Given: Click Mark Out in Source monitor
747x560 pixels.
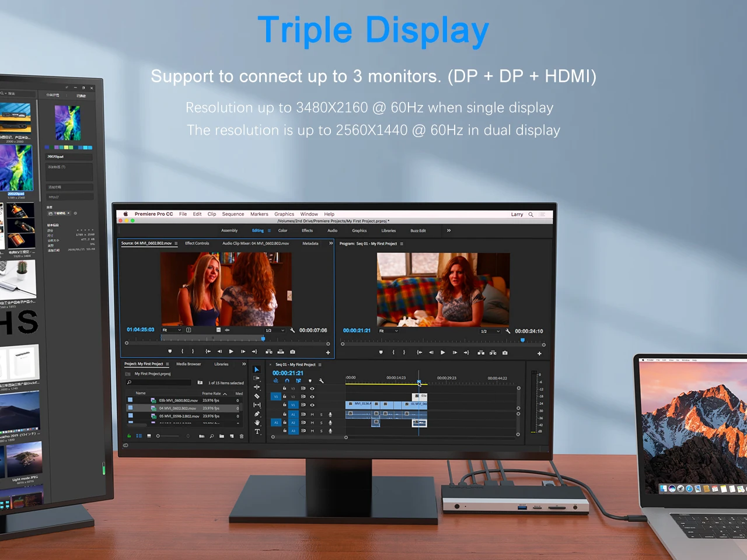Looking at the screenshot, I should (193, 351).
